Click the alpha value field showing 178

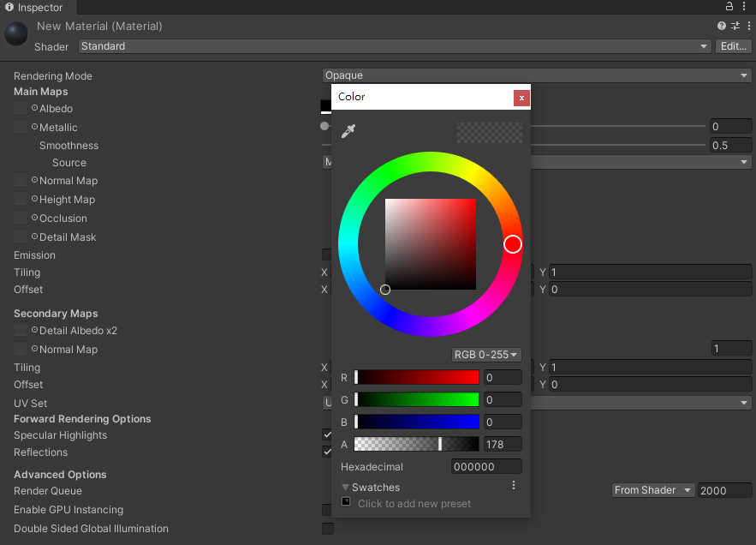[x=503, y=444]
